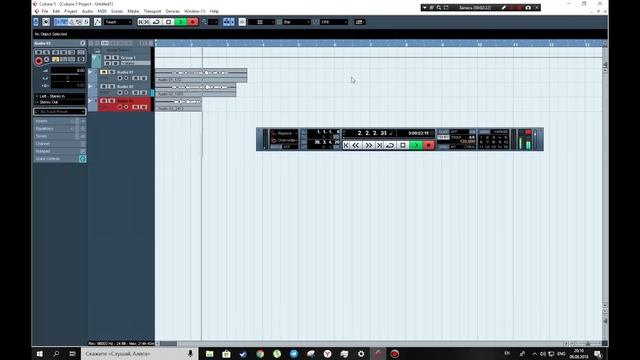640x360 pixels.
Task: Toggle the Snap button in toolbar
Action: click(x=242, y=22)
